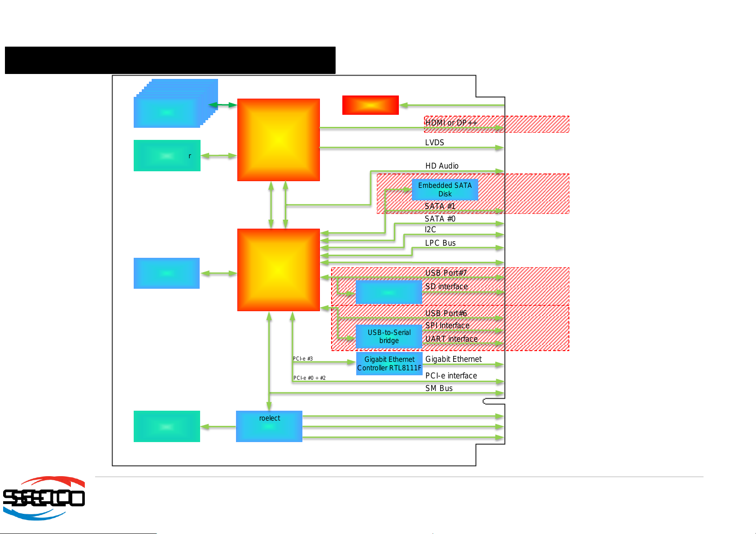Click the SATA #1 label
This screenshot has height=534, width=756.
click(x=440, y=206)
